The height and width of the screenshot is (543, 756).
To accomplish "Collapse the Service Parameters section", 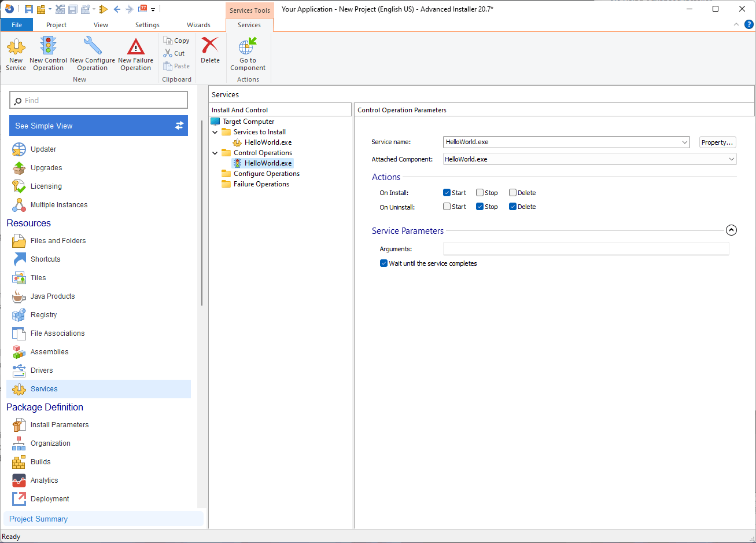I will point(731,230).
